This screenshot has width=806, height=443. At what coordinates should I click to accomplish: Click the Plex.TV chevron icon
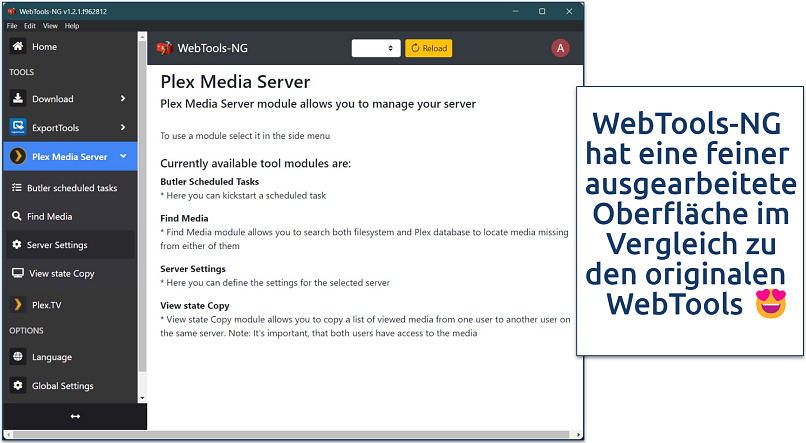(x=18, y=304)
